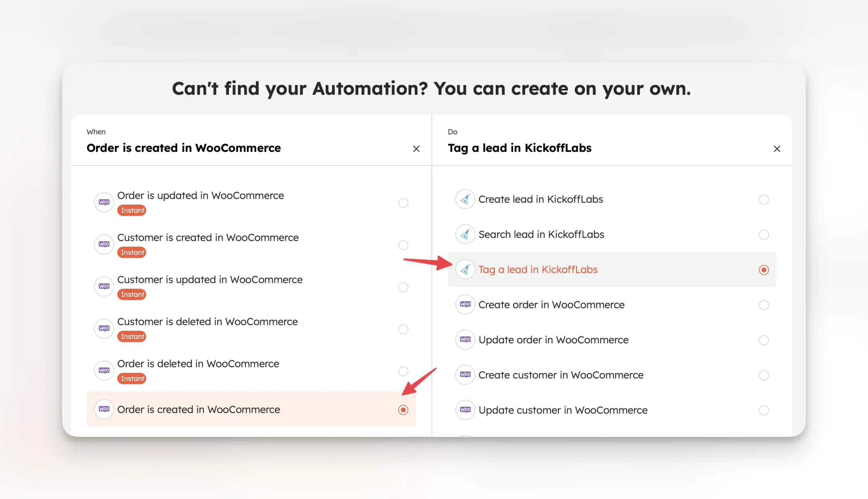This screenshot has width=868, height=499.
Task: Click 'Customer is created in WooCommerce' text
Action: [208, 237]
